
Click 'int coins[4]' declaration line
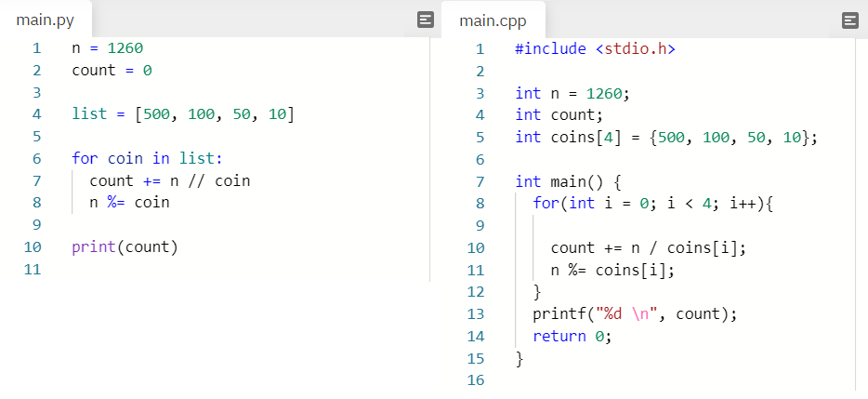coord(666,138)
